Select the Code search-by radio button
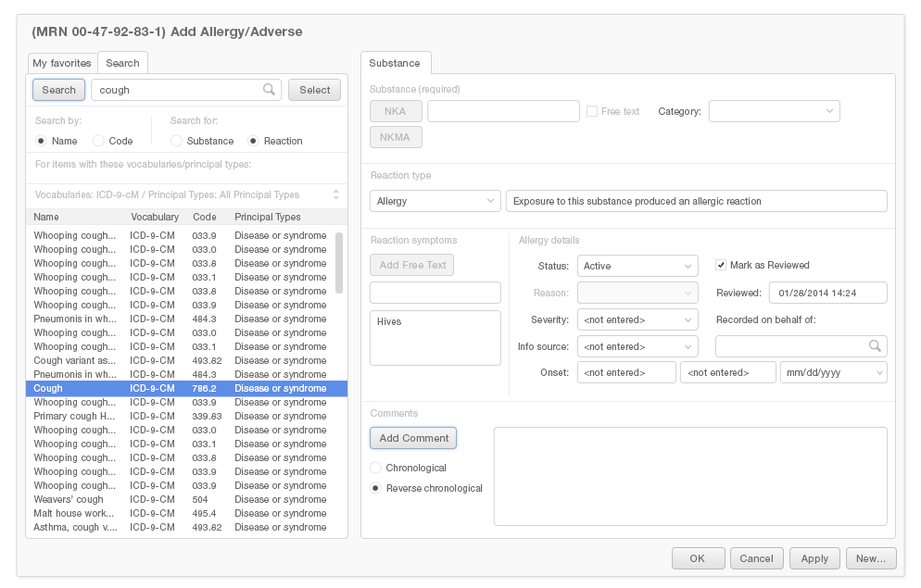 click(99, 141)
